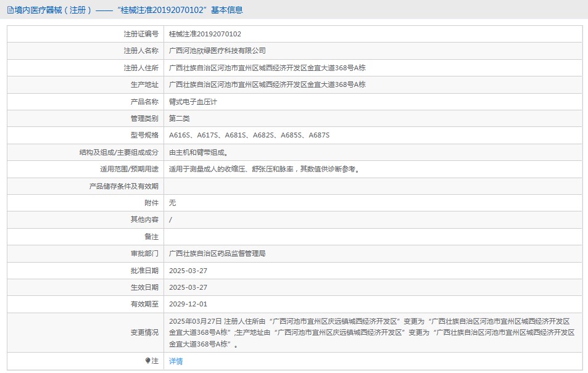This screenshot has width=588, height=373.
Task: Select registration number value 桂械注准20192070102 in table
Action: point(205,34)
